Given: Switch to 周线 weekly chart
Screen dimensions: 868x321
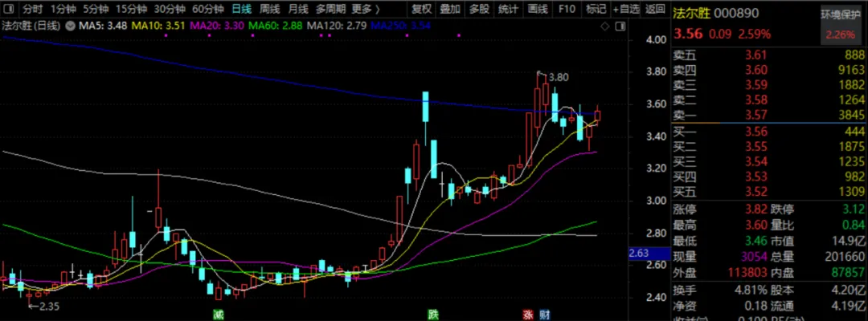Looking at the screenshot, I should point(269,9).
